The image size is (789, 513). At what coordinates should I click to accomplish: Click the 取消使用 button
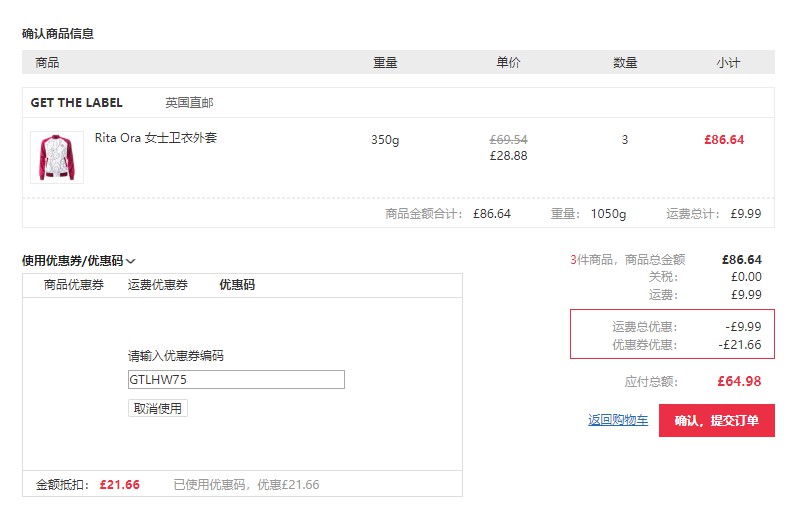pos(157,408)
